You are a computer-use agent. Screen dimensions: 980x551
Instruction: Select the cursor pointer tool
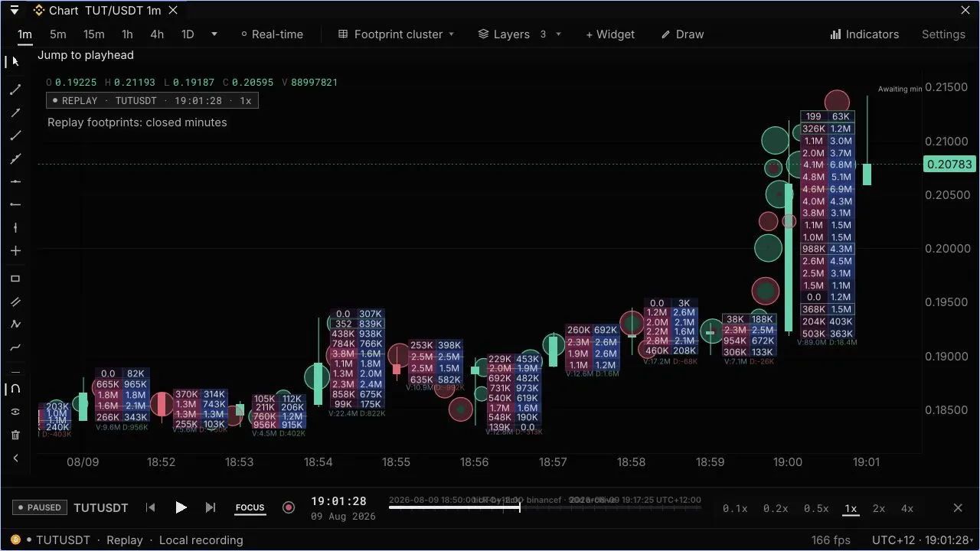click(15, 62)
